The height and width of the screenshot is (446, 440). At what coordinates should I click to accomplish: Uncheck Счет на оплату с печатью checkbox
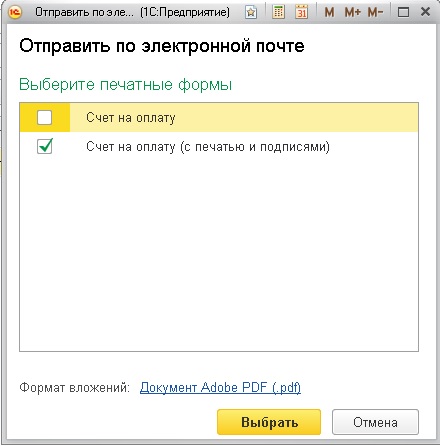(x=45, y=147)
